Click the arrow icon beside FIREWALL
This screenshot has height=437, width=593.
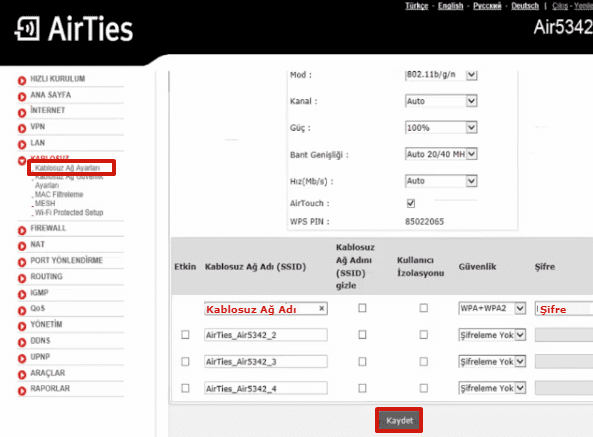(22, 230)
